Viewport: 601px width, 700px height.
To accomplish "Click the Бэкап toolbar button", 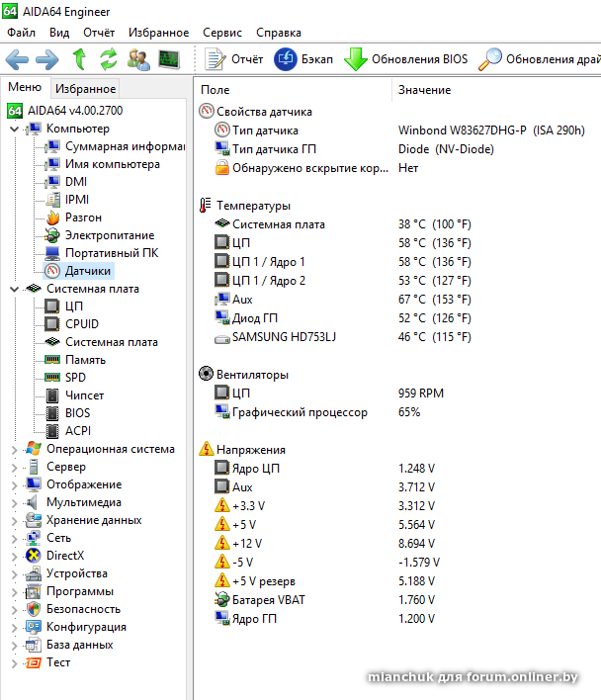I will pyautogui.click(x=303, y=59).
